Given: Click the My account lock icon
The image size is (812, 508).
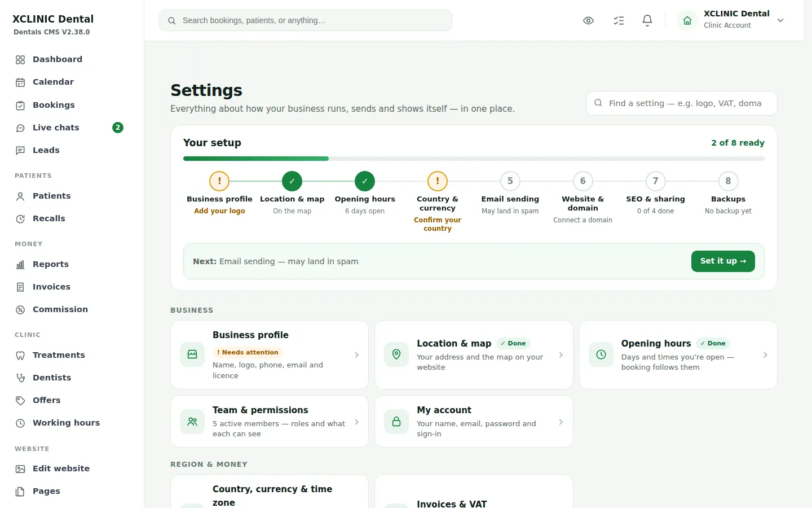Looking at the screenshot, I should [396, 422].
